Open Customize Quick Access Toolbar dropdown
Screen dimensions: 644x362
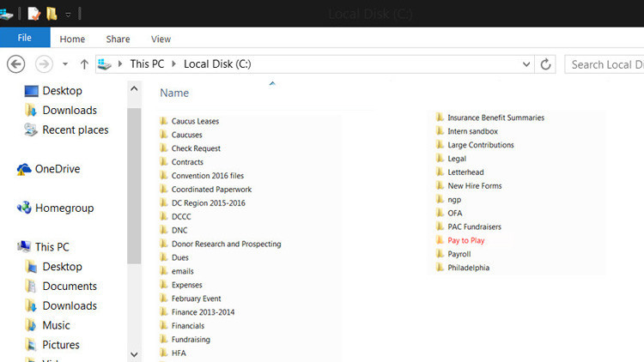68,15
